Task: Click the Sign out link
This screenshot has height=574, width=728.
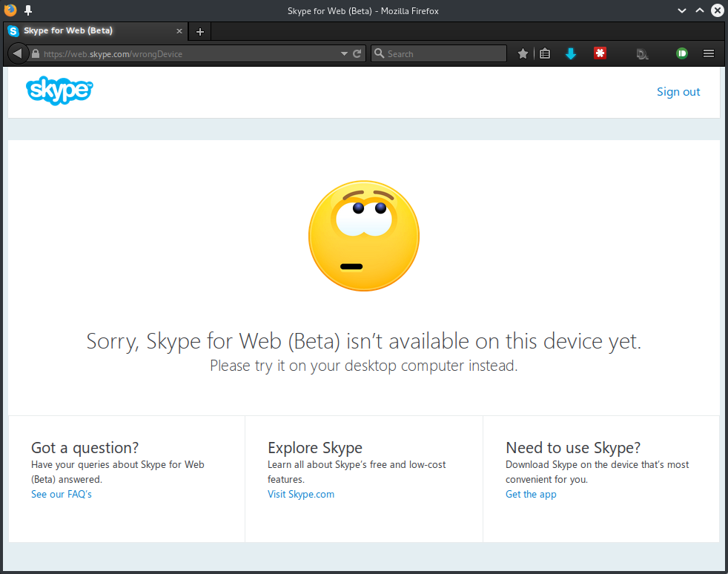Action: [x=678, y=92]
